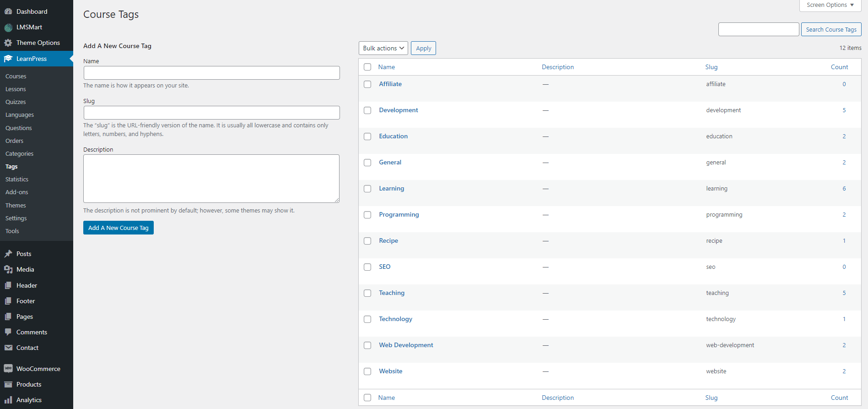Open the Statistics submenu item
Image resolution: width=868 pixels, height=409 pixels.
17,179
